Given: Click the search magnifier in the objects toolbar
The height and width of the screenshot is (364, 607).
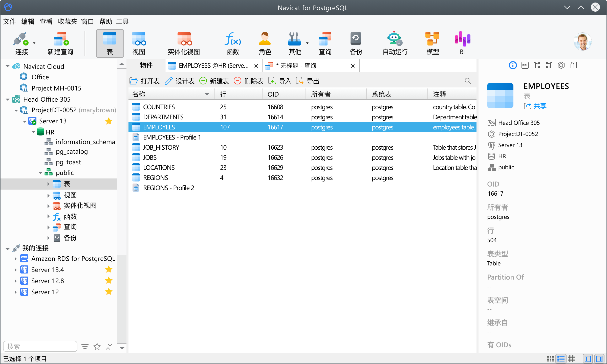Looking at the screenshot, I should click(x=468, y=81).
